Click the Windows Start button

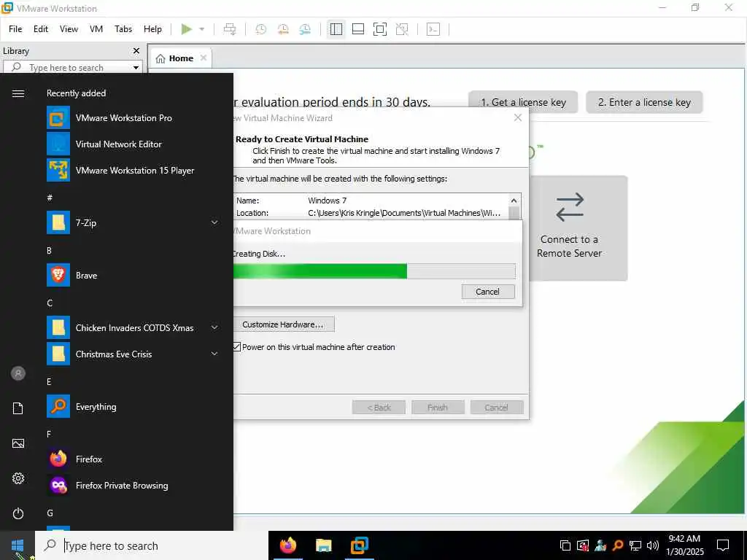[18, 545]
